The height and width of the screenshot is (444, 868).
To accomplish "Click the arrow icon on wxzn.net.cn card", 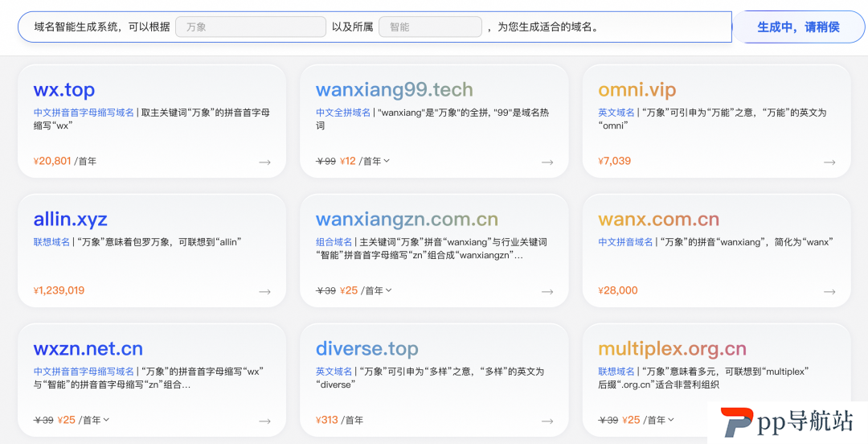I will 264,421.
